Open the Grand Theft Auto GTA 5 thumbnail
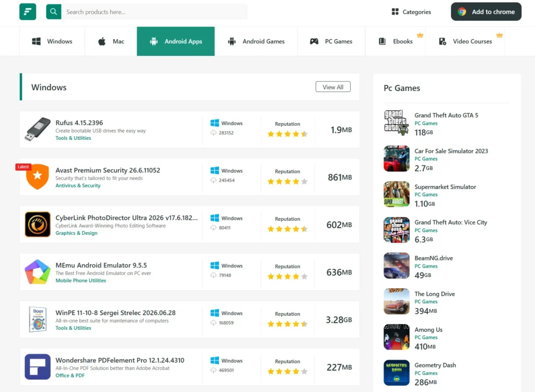The width and height of the screenshot is (535, 392). tap(397, 123)
